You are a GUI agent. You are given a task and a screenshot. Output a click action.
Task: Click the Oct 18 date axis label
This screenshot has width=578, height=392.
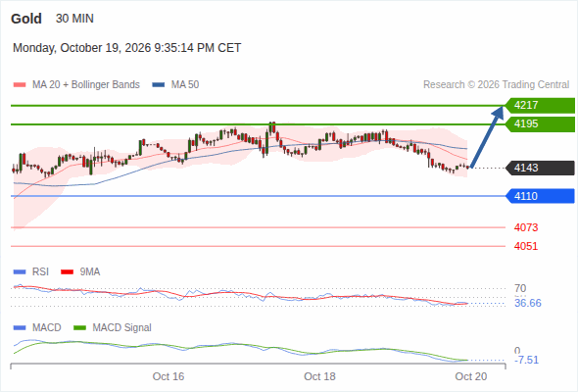point(319,376)
